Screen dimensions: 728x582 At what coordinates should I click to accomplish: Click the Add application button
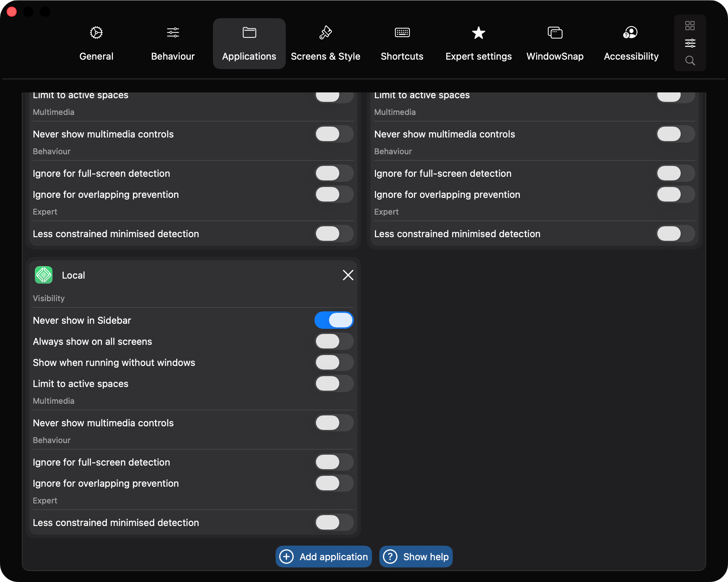324,557
